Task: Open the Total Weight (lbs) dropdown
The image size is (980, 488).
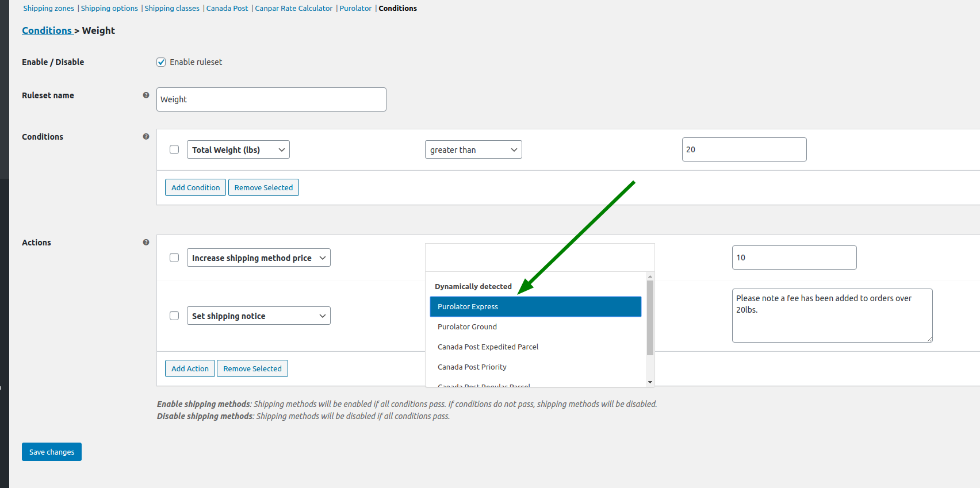Action: 238,149
